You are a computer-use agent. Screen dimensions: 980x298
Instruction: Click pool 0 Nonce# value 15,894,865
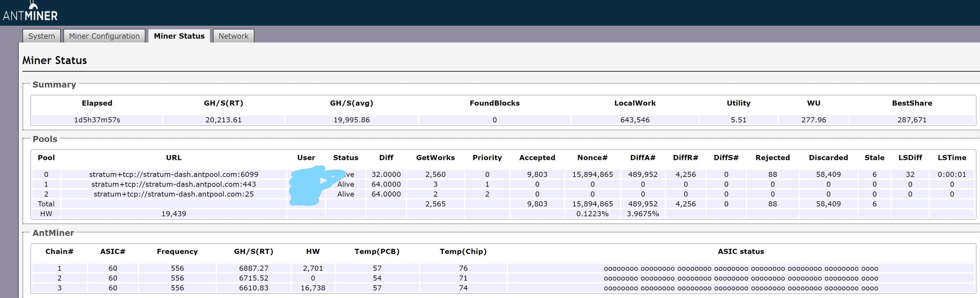pyautogui.click(x=592, y=174)
